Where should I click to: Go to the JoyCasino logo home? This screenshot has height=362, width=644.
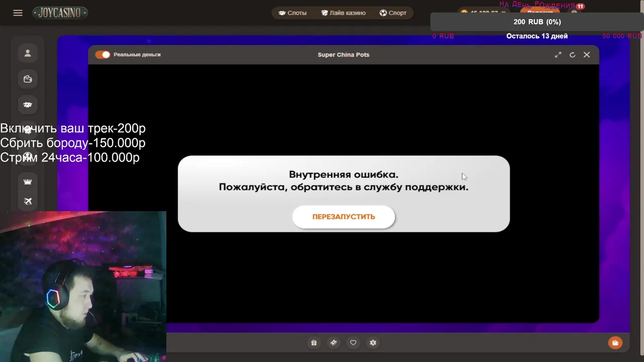pos(60,13)
